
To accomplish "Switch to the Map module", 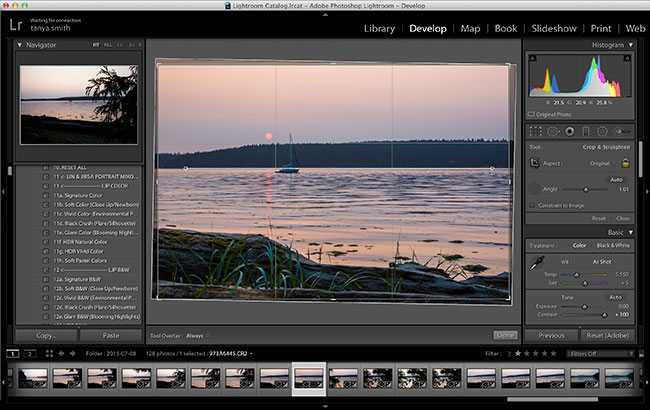I will (470, 29).
